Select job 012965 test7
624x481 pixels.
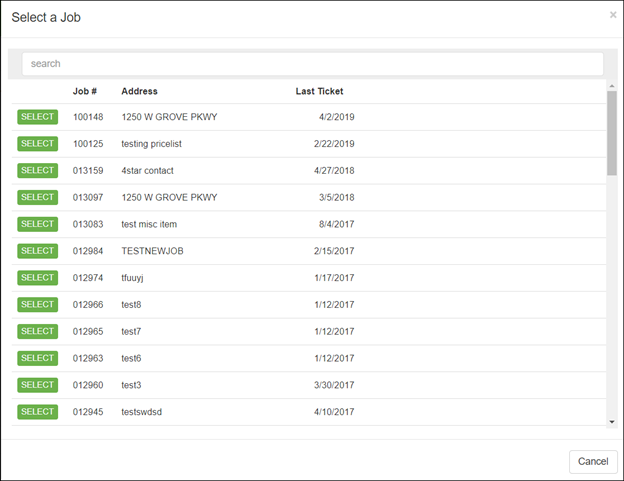[x=37, y=331]
